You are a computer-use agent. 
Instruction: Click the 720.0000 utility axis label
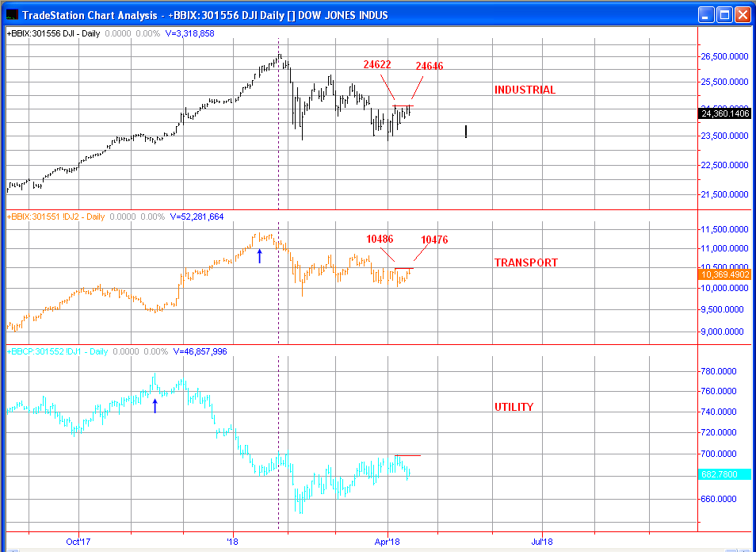coord(719,432)
